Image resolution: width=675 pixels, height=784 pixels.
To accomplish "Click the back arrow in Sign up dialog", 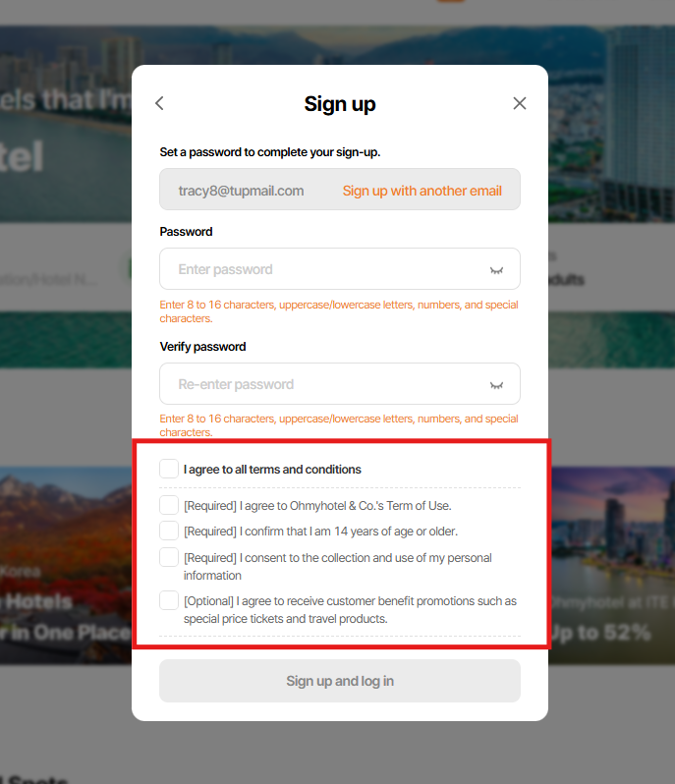I will click(159, 103).
